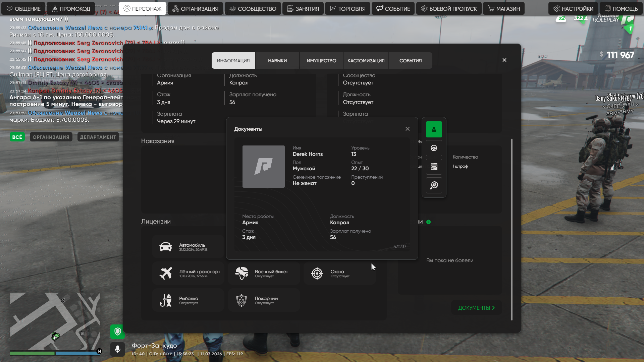Select the Лётный транспорт airplane icon
This screenshot has height=362, width=644.
point(166,274)
